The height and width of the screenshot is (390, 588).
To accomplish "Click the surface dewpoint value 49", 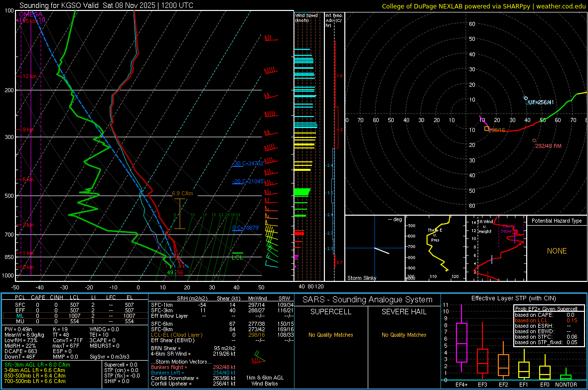I will (x=170, y=272).
